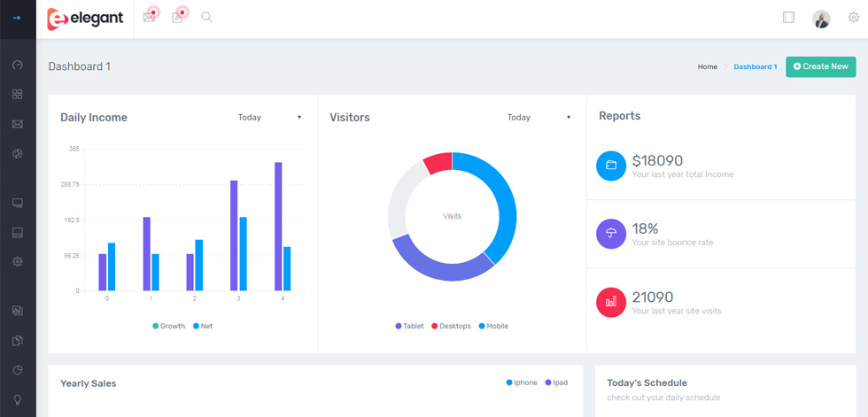This screenshot has width=868, height=417.
Task: Open the copy pages icon in the sidebar
Action: [17, 340]
